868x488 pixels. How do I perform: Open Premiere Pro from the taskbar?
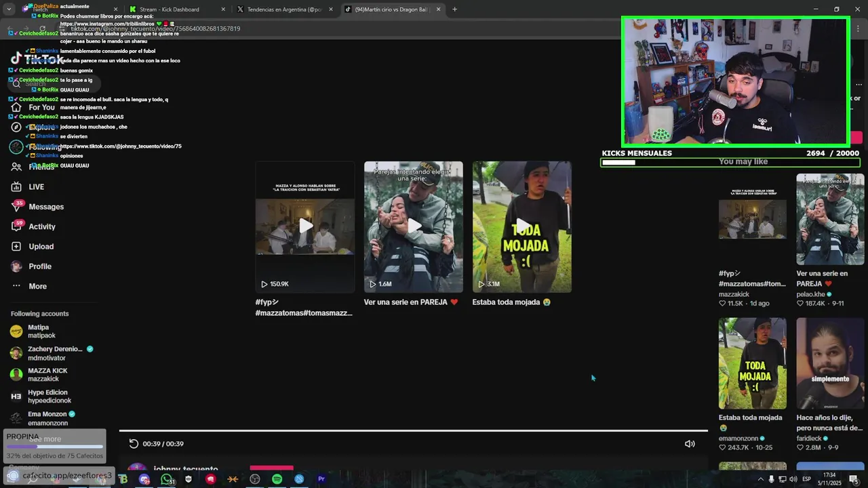click(321, 479)
